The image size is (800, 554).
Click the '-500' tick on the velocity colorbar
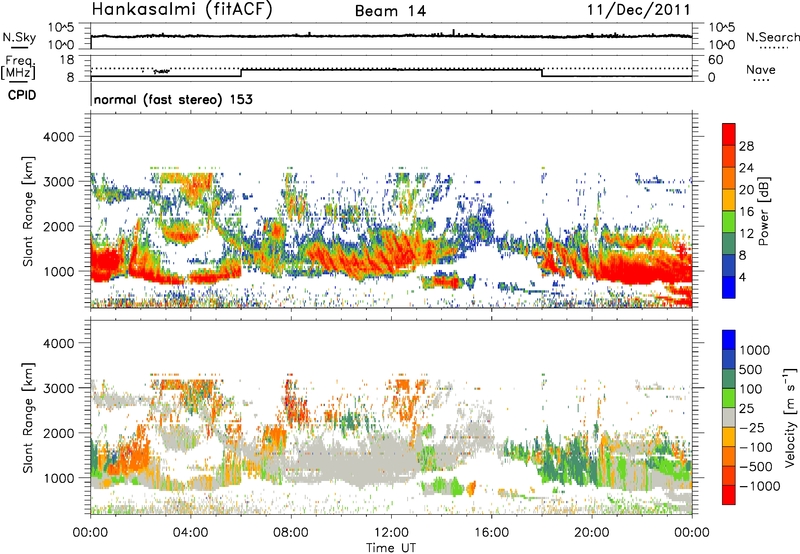[756, 467]
